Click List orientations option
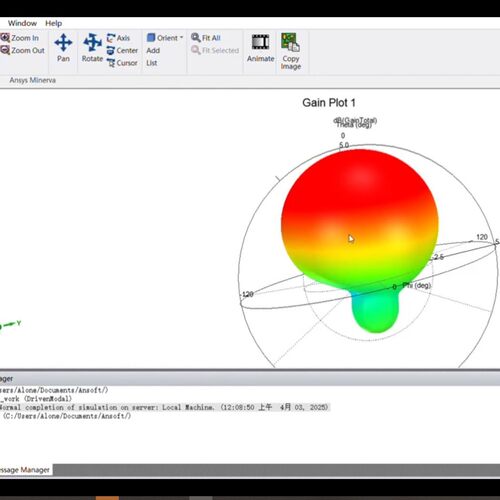 tap(152, 63)
